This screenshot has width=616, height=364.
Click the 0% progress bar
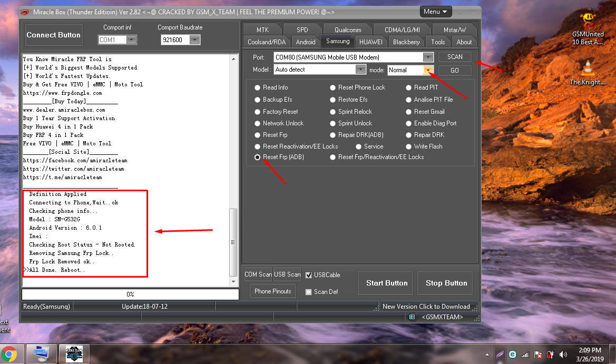click(x=130, y=294)
